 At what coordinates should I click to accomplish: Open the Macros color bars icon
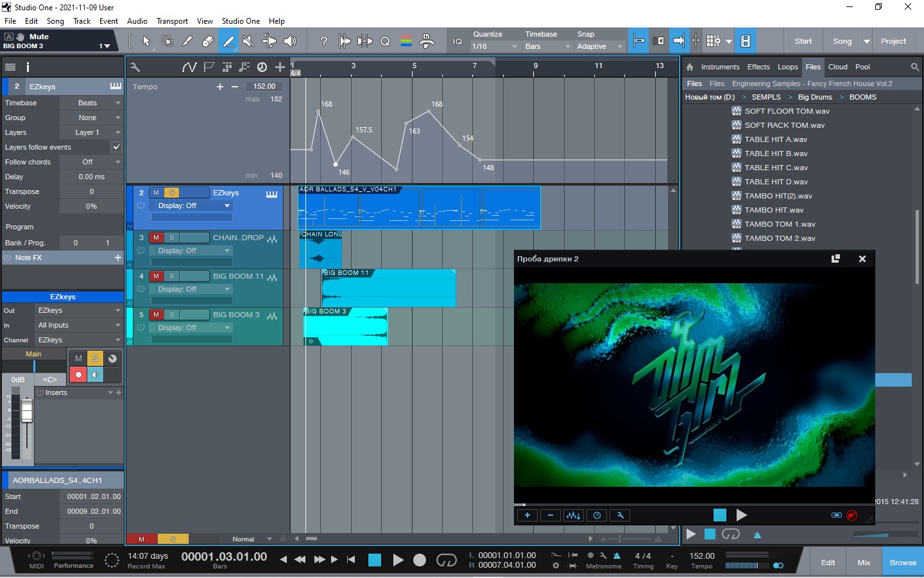[406, 42]
